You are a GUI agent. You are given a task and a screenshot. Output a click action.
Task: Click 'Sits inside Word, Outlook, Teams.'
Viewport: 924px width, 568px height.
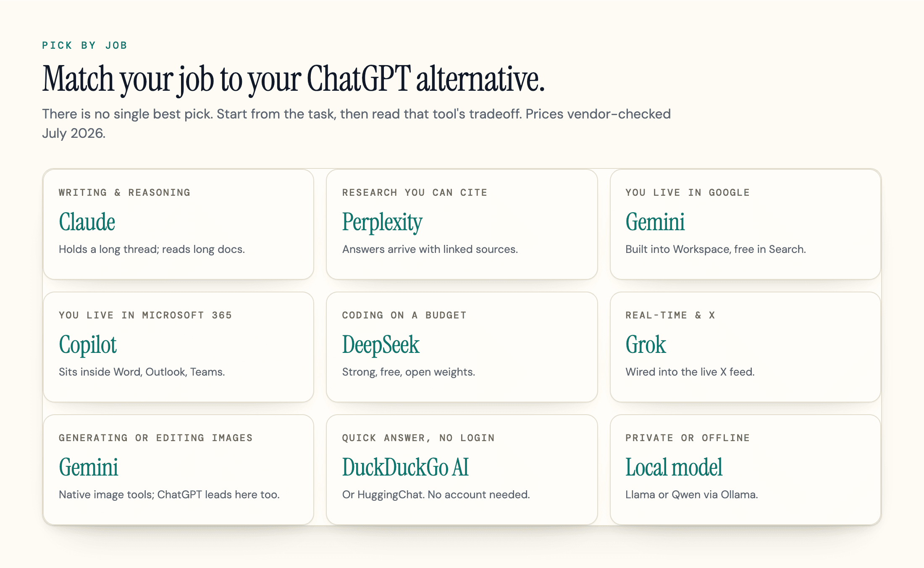point(142,372)
